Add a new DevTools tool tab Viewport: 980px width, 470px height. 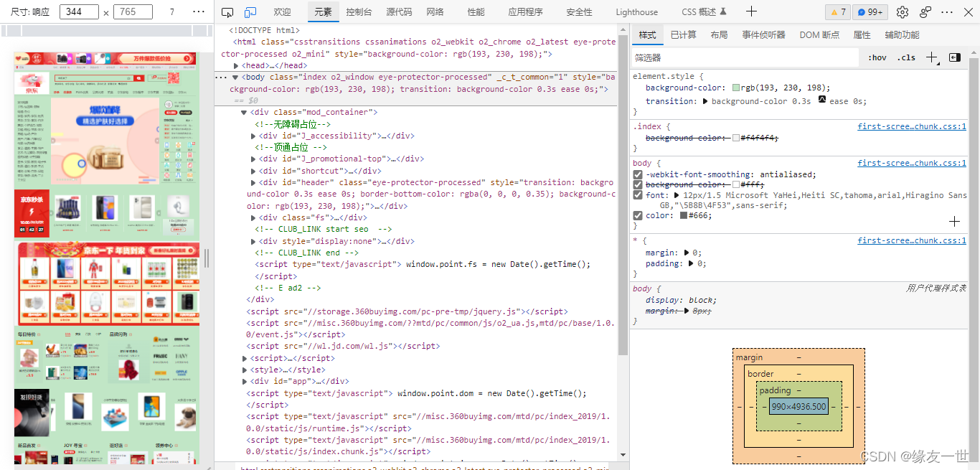(751, 11)
